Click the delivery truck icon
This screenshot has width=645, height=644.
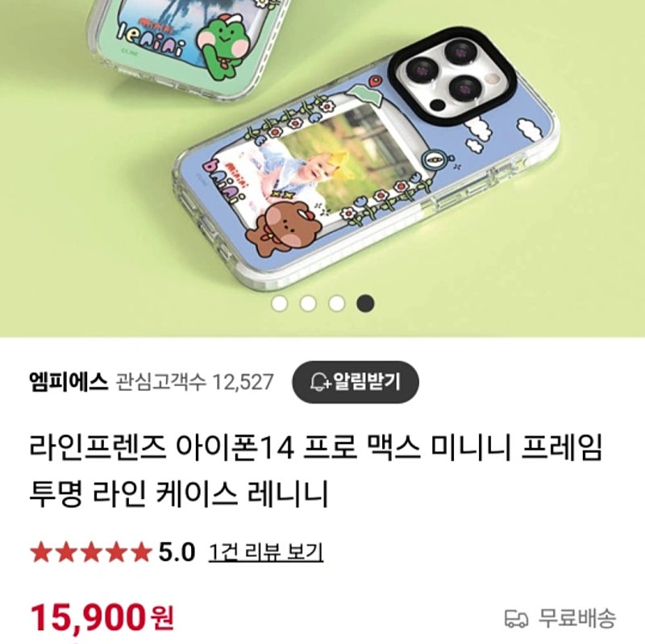(x=516, y=618)
